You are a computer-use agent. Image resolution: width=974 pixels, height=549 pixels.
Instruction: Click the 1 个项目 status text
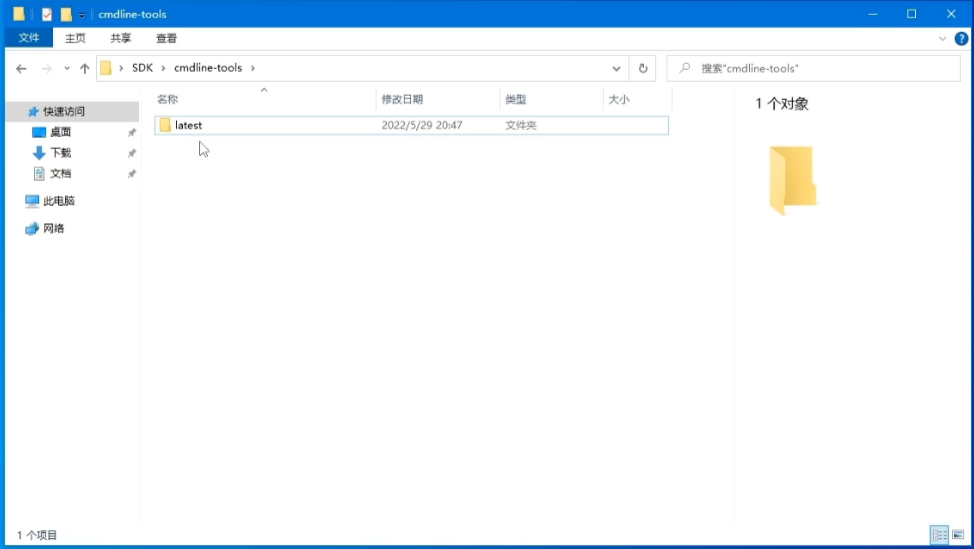click(37, 535)
